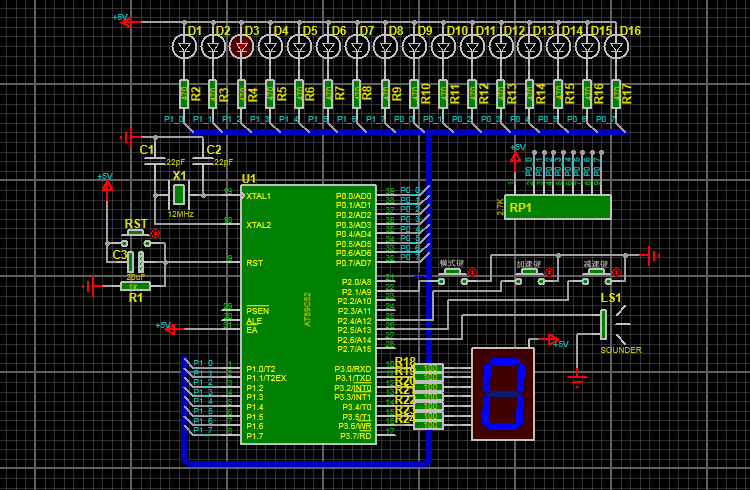Select the AT89C52 microcontroller U1
Screen dimensions: 750x490
(x=308, y=314)
